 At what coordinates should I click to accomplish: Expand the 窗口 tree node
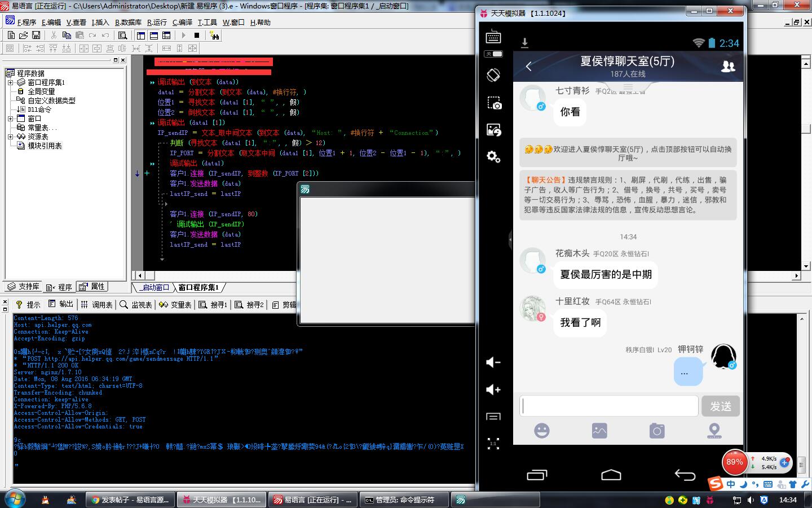click(10, 119)
